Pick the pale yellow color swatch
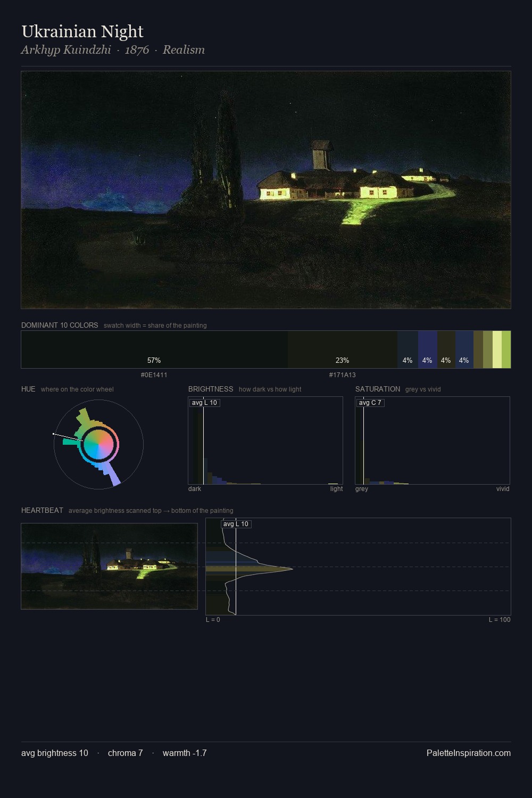 pos(497,350)
